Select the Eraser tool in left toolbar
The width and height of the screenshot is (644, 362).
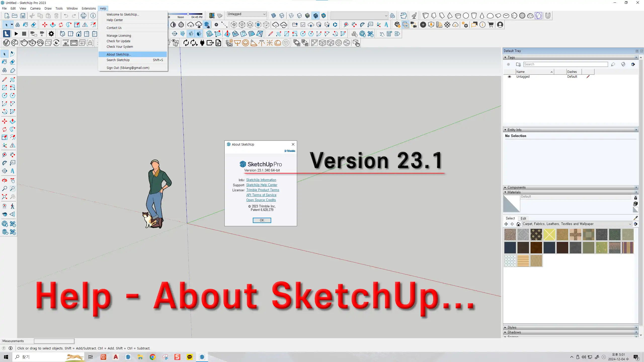click(x=13, y=62)
